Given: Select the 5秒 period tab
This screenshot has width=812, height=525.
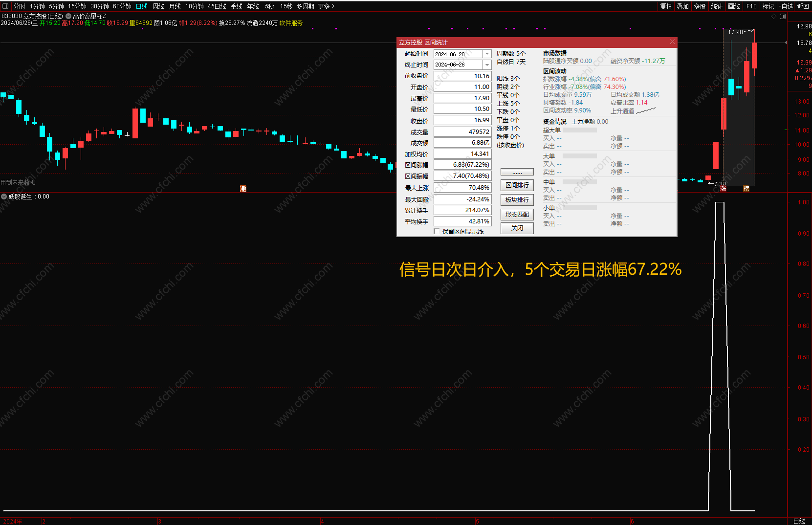Looking at the screenshot, I should (270, 6).
